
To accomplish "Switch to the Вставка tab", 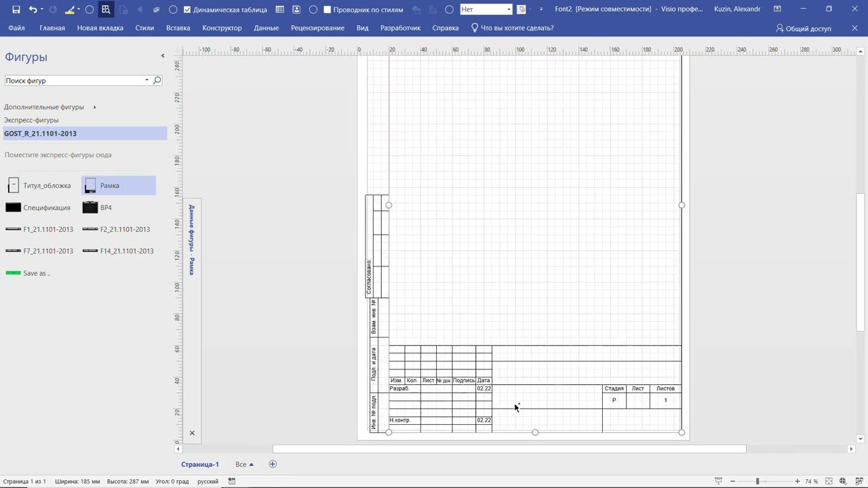I will [x=178, y=28].
